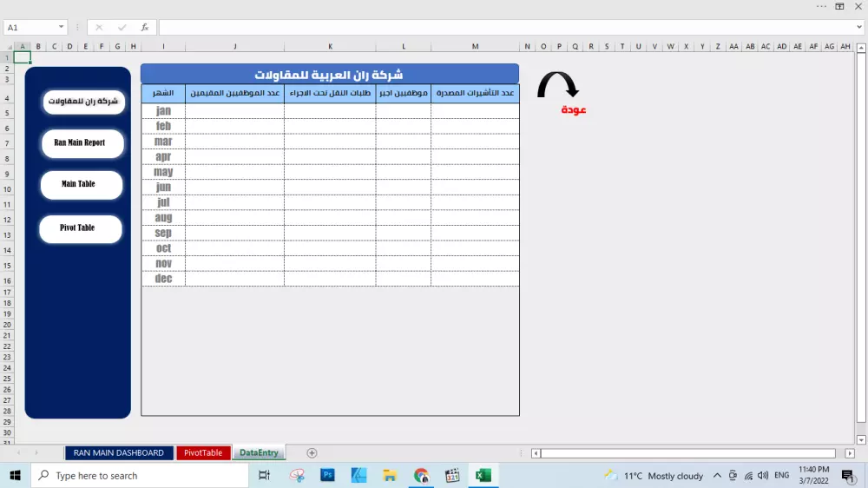This screenshot has height=488, width=868.
Task: Click the ENG language indicator
Action: 782,475
